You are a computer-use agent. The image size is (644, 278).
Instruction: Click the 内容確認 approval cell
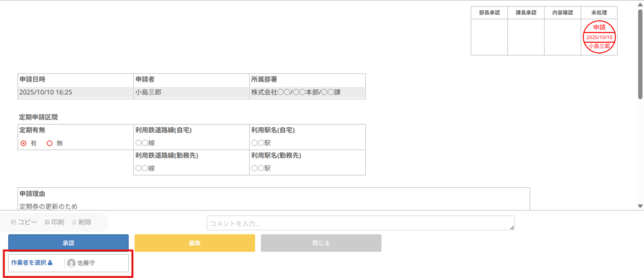coord(562,37)
